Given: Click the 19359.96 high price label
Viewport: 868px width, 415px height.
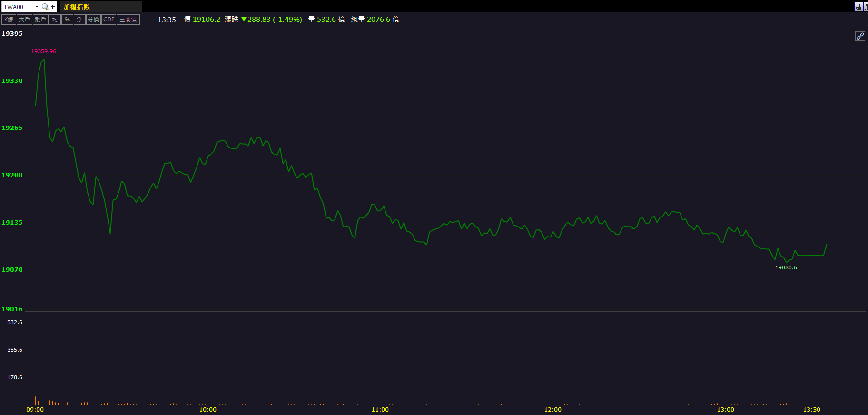Looking at the screenshot, I should click(44, 51).
